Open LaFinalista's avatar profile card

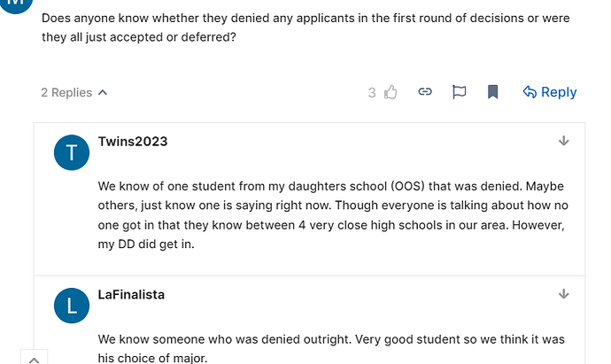click(72, 306)
